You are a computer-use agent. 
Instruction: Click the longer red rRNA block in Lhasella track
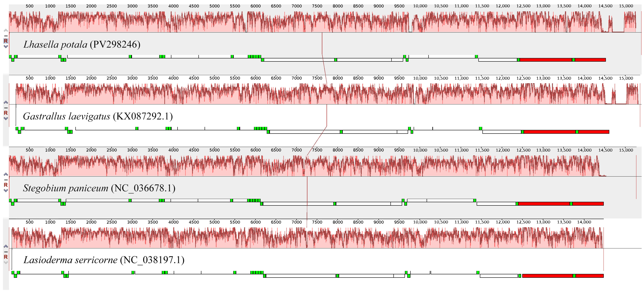[x=546, y=60]
